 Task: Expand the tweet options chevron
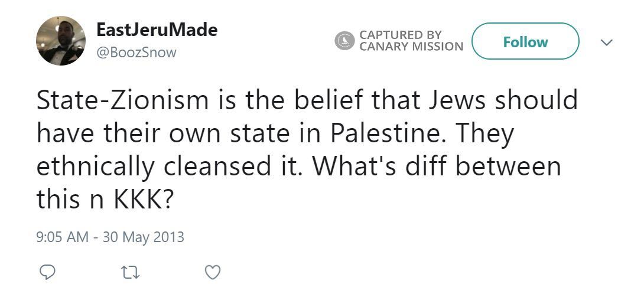coord(606,42)
